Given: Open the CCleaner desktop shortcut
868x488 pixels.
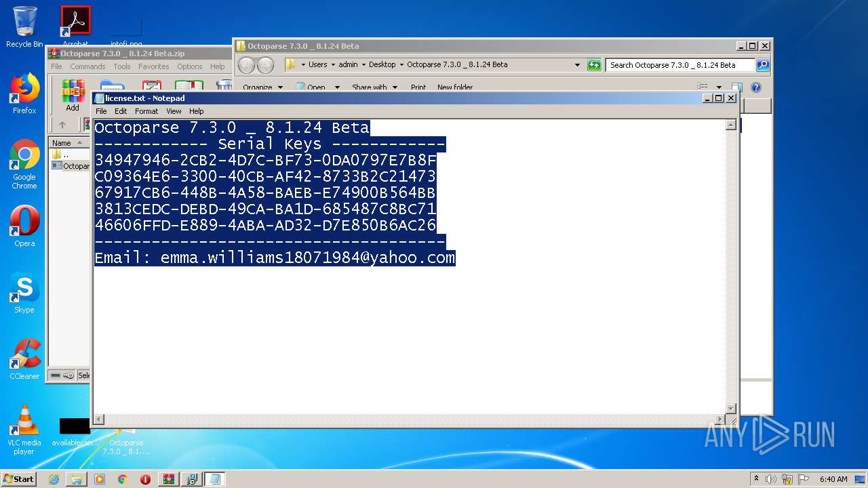Looking at the screenshot, I should [x=24, y=359].
